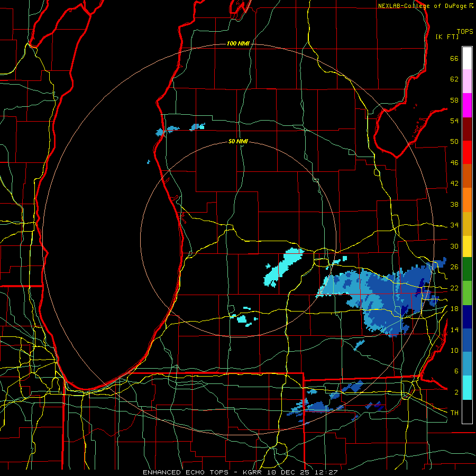Click the '10 DEC 25' date text
The height and width of the screenshot is (476, 476).
click(289, 472)
